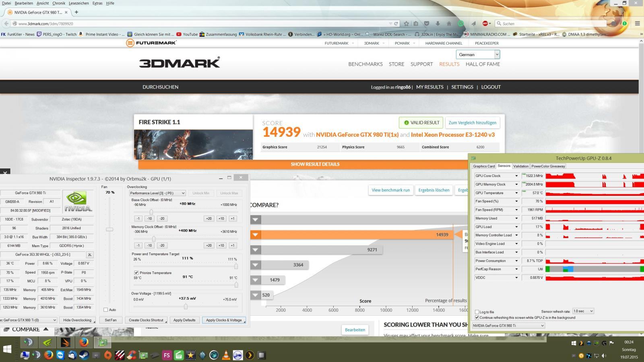Open CCleaner from the taskbar

point(131,355)
